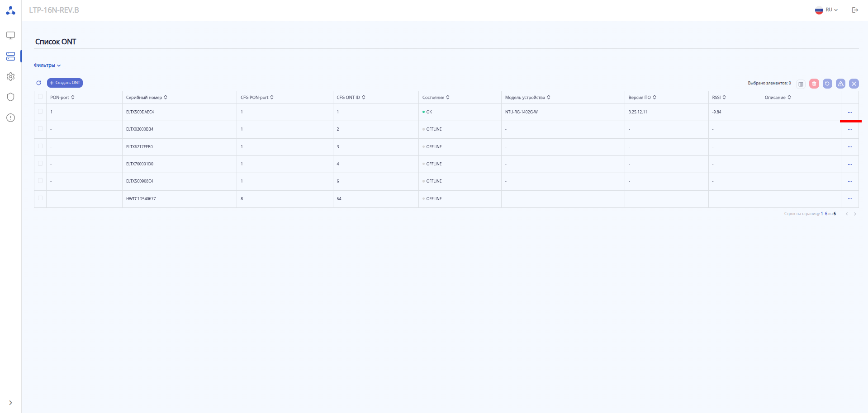Expand the Фильтры filters section
Viewport: 868px width, 413px height.
(x=47, y=66)
